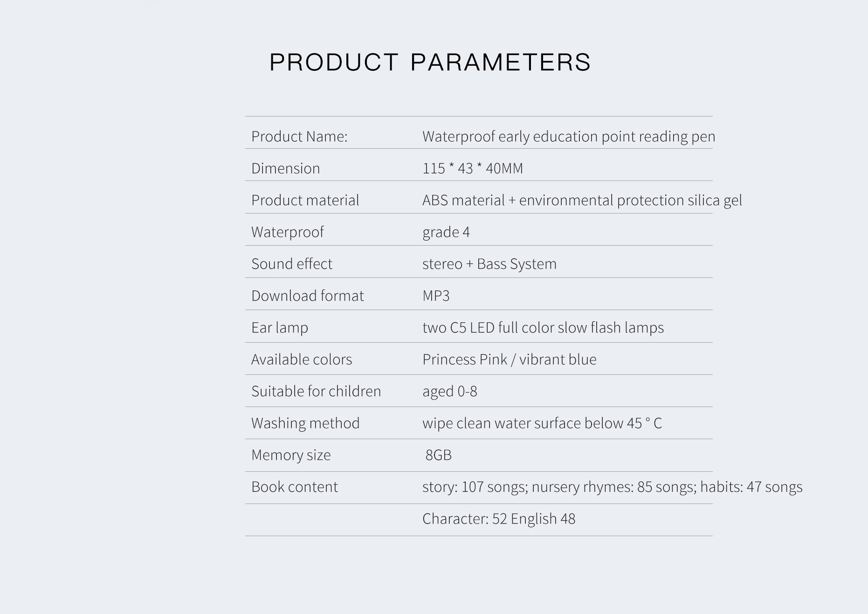Click stereo + Bass System text
This screenshot has width=868, height=614.
(489, 264)
